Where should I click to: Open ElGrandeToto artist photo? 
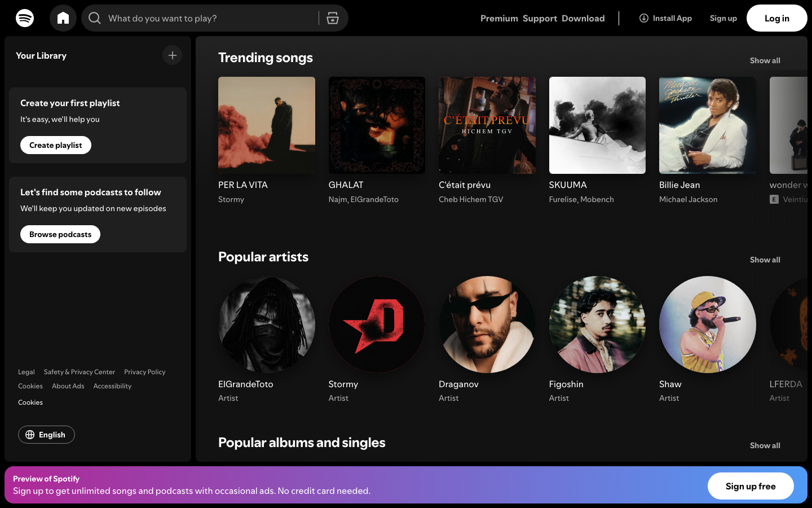click(x=267, y=325)
